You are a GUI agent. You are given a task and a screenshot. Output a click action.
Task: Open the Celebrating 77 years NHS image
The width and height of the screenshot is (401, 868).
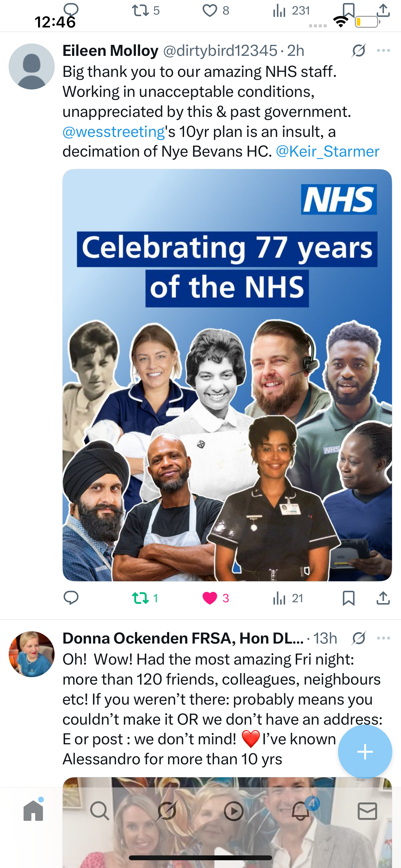(x=227, y=375)
